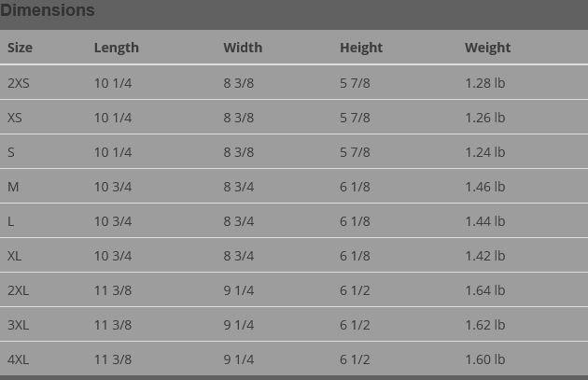The width and height of the screenshot is (588, 380).
Task: Click the Height column header
Action: click(x=361, y=48)
